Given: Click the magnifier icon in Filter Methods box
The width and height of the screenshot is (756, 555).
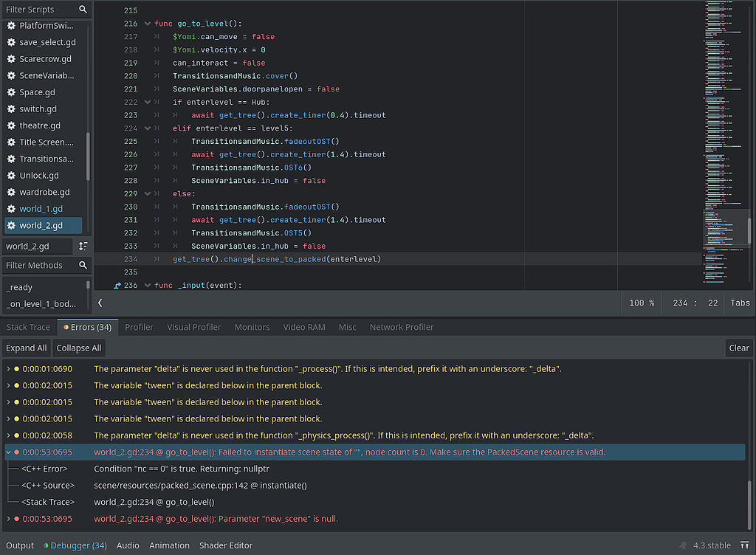Looking at the screenshot, I should coord(83,266).
